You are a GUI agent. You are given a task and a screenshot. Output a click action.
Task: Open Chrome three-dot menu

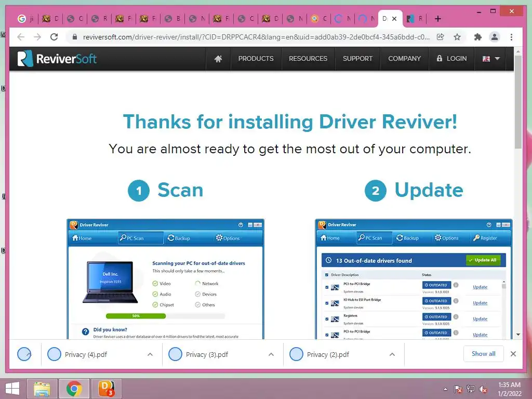click(x=511, y=37)
